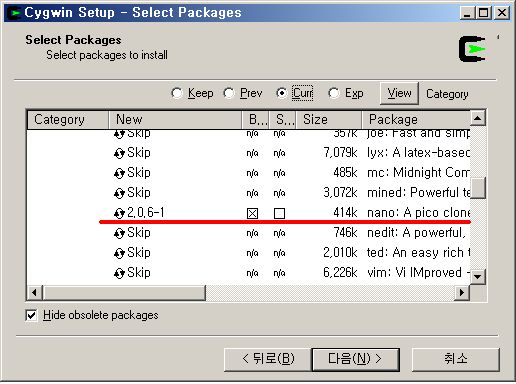Click 'mc: Midnight Com' package text
This screenshot has height=384, width=516.
[x=418, y=173]
